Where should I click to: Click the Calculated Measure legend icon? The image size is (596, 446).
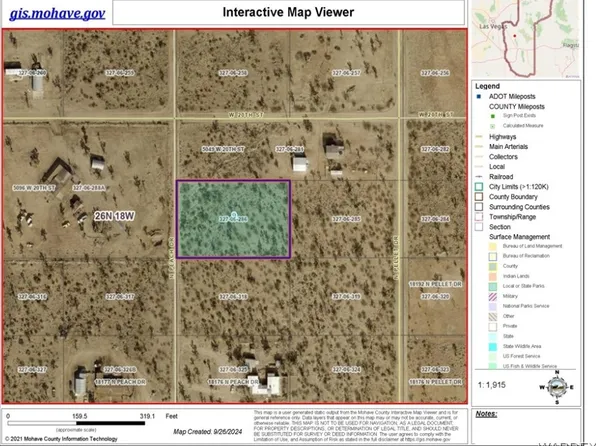(x=493, y=126)
